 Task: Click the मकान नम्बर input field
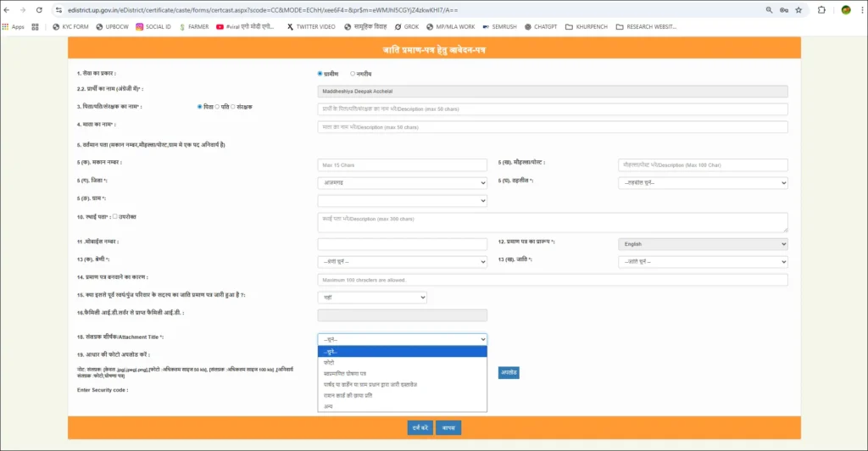pos(403,165)
